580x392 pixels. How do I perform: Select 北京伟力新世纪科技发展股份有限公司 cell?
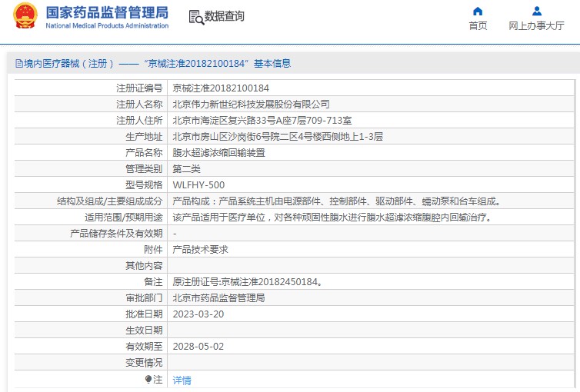252,105
